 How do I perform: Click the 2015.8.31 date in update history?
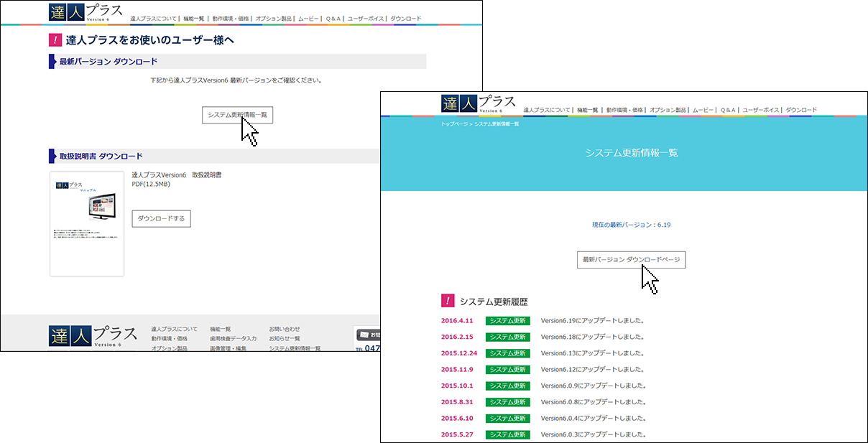(x=457, y=401)
